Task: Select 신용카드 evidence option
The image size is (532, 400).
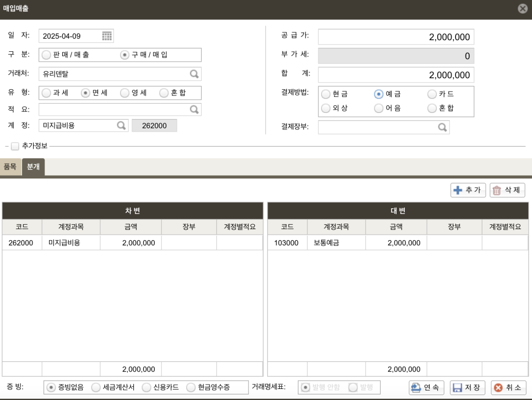Action: click(146, 387)
